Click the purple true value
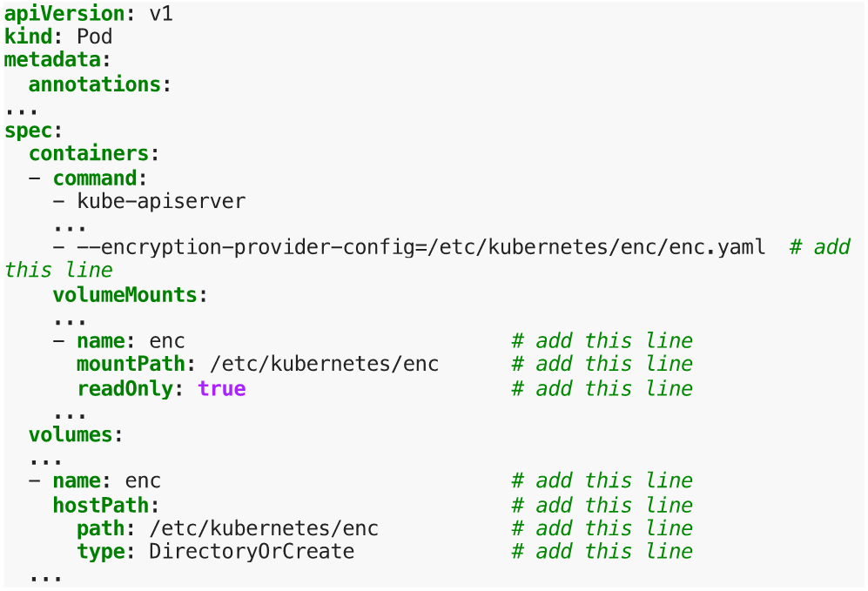 coord(222,388)
